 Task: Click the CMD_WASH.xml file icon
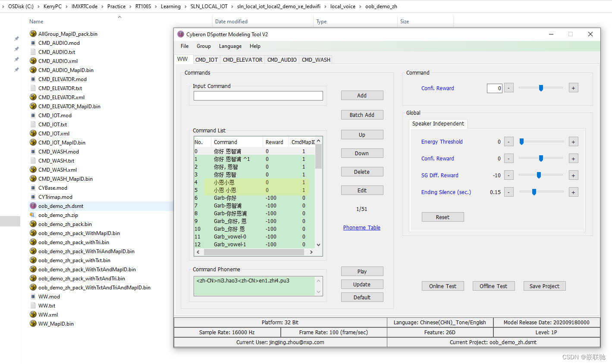(33, 169)
